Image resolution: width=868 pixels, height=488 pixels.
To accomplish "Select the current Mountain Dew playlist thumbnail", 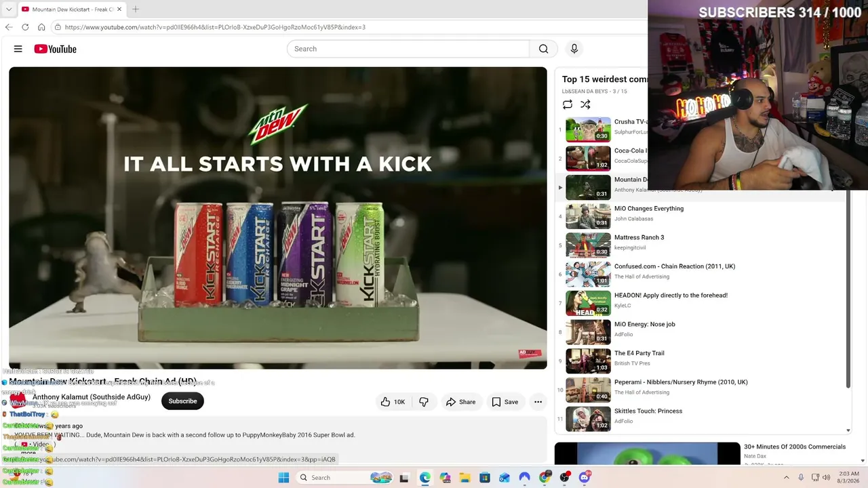I will pyautogui.click(x=588, y=188).
